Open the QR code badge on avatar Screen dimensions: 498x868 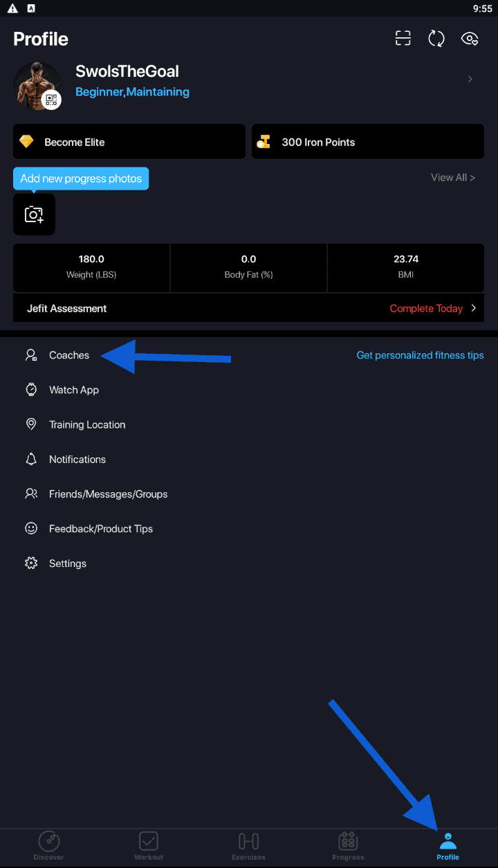click(x=51, y=100)
